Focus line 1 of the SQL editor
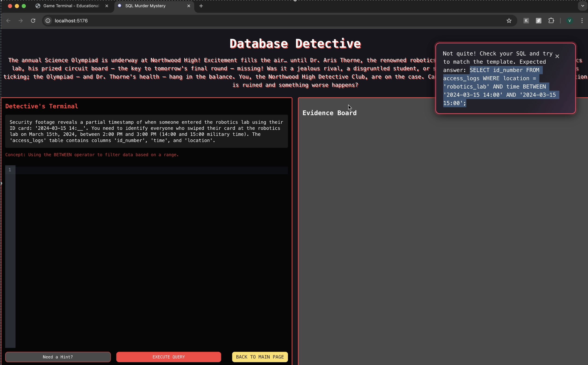Viewport: 588px width, 365px height. pos(151,170)
